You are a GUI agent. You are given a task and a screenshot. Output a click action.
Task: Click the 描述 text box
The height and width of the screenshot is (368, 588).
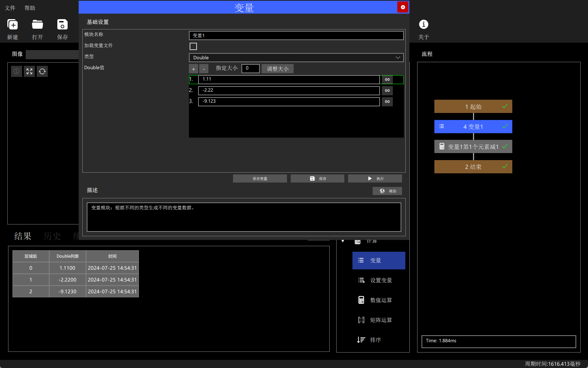(x=244, y=217)
